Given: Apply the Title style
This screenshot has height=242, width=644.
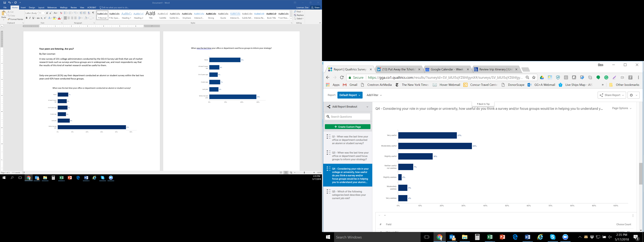Looking at the screenshot, I should click(x=150, y=15).
